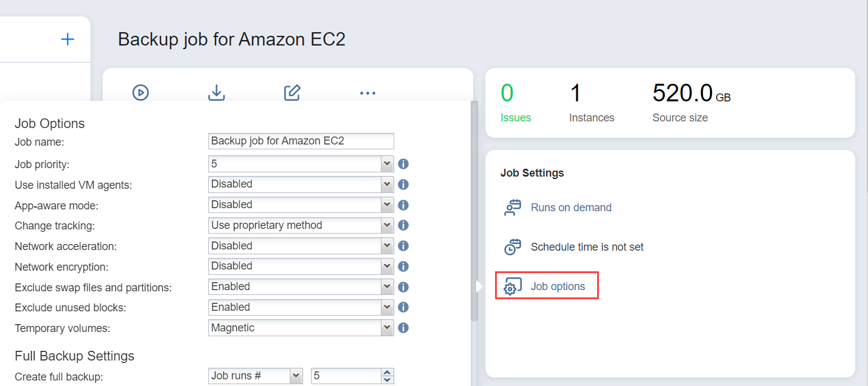Click info icon for Temporary volumes
Viewport: 868px width, 386px height.
click(403, 328)
